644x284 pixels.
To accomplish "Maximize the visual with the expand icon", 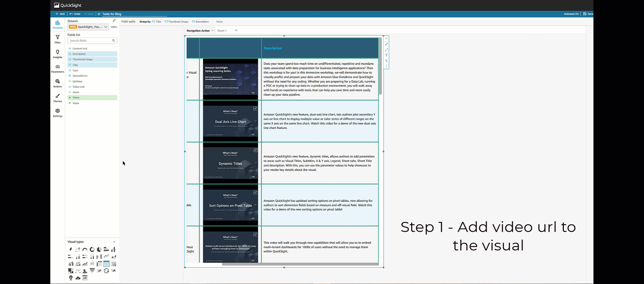I will (x=386, y=50).
